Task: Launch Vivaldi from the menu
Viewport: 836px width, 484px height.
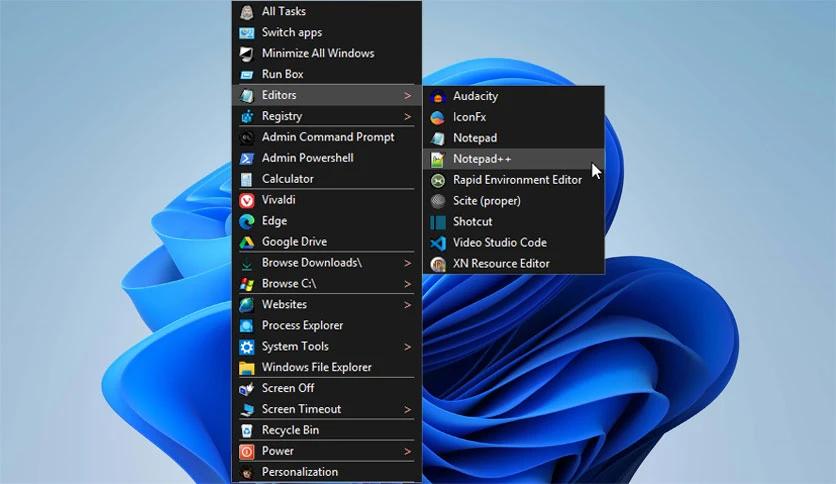Action: click(327, 200)
